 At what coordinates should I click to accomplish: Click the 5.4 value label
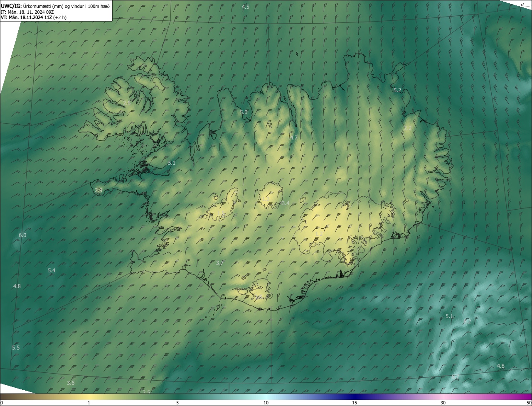pyautogui.click(x=52, y=270)
